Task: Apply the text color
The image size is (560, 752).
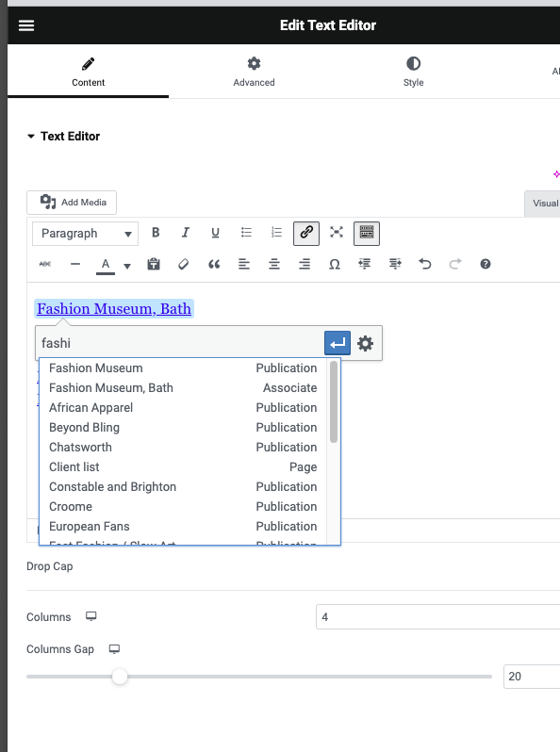Action: [x=106, y=265]
